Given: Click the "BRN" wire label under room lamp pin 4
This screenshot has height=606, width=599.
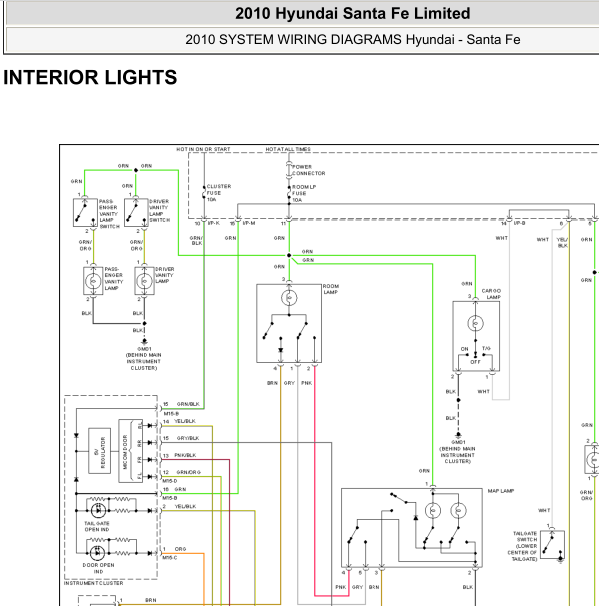Looking at the screenshot, I should pyautogui.click(x=272, y=383).
